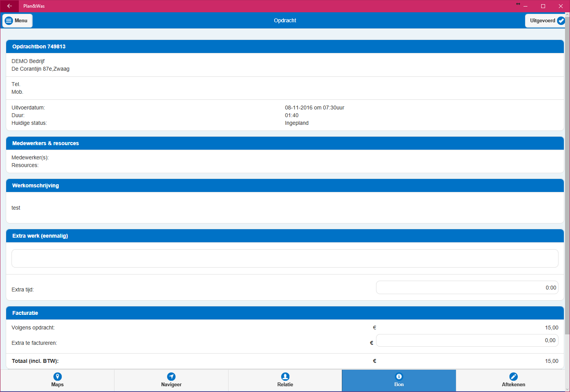
Task: Click the Medewerkers & resources header
Action: click(x=285, y=143)
